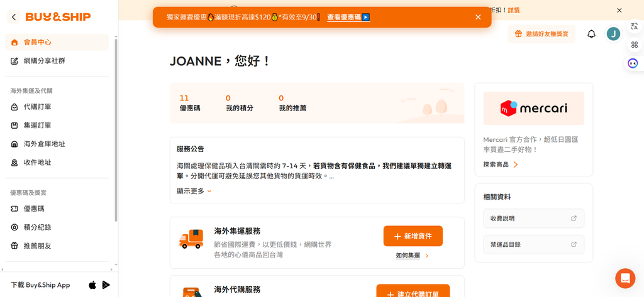Click the translate icon on the right edge
The image size is (644, 297).
click(634, 26)
